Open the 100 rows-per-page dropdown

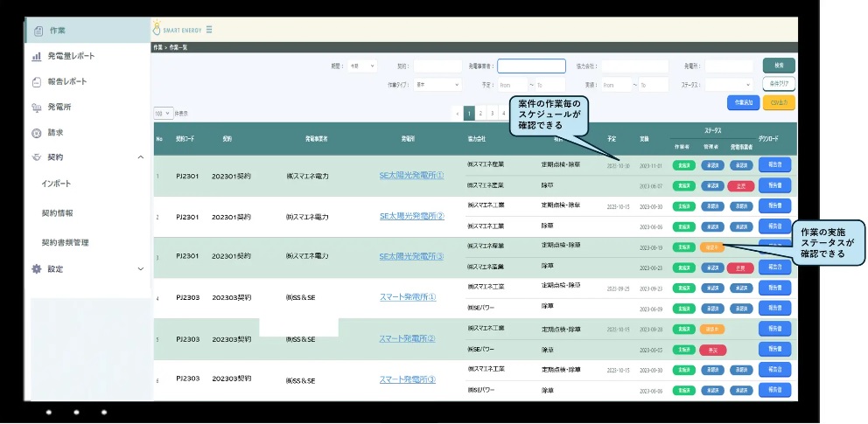pos(163,114)
